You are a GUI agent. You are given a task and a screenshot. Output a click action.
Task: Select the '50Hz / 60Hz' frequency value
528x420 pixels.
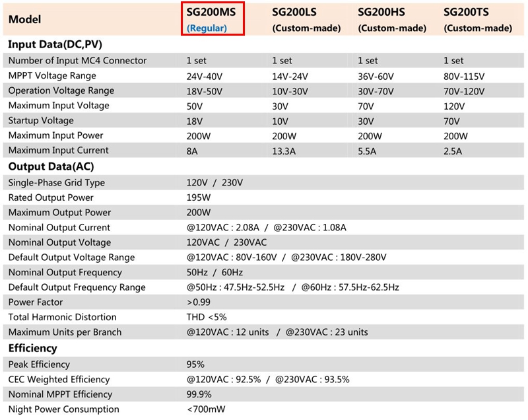click(x=214, y=272)
